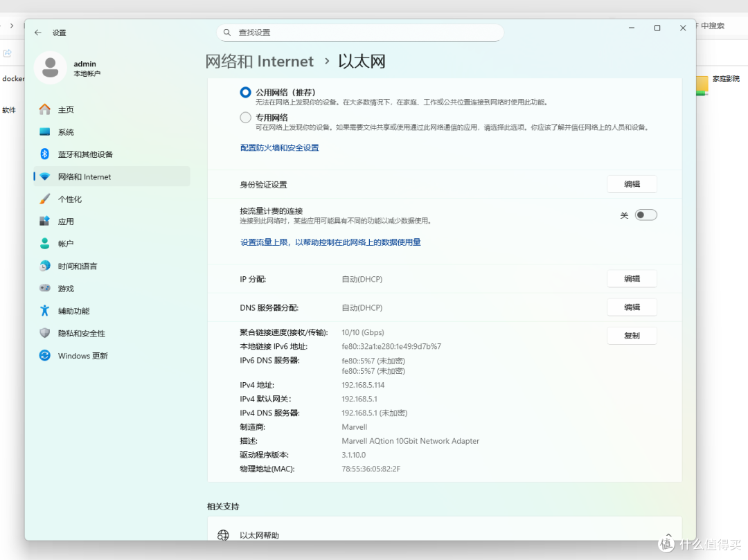Click the System (系统) monitor icon
This screenshot has width=748, height=560.
(45, 132)
